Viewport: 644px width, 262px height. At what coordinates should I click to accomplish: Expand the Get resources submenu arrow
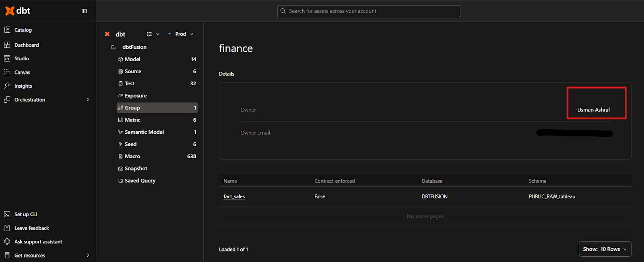(x=88, y=256)
